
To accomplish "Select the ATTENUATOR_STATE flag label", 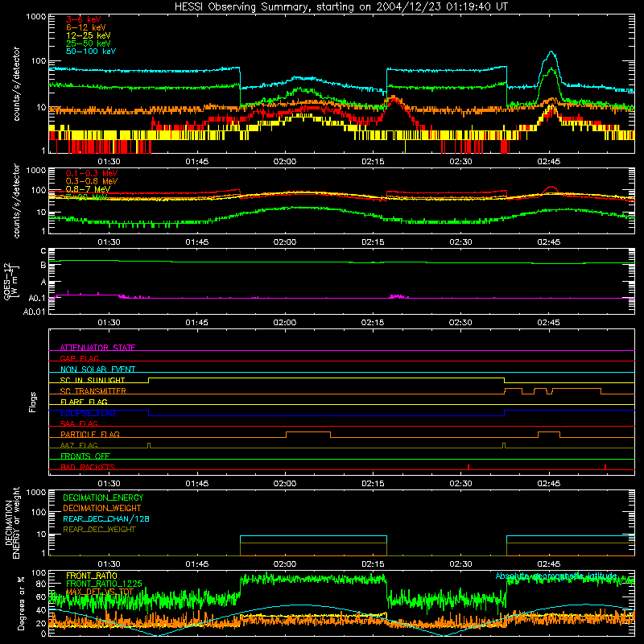I will [97, 348].
